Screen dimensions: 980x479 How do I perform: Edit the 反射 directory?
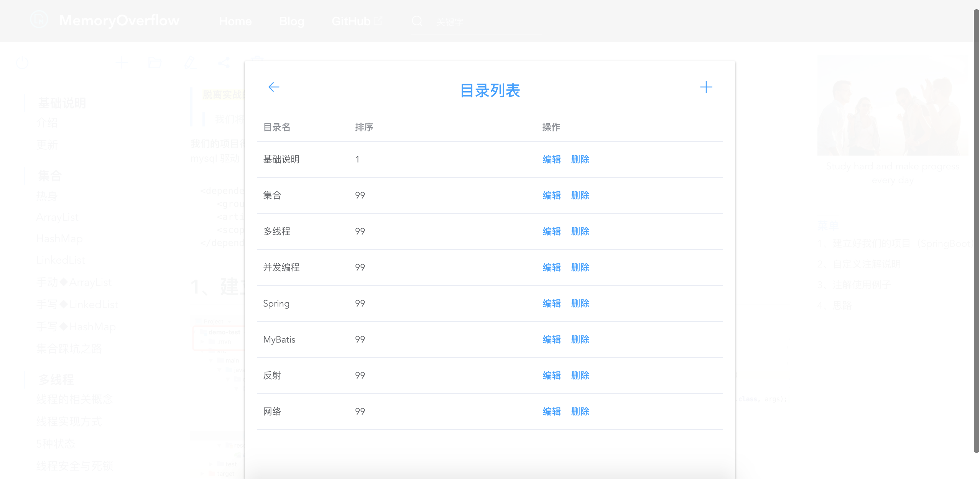[552, 376]
